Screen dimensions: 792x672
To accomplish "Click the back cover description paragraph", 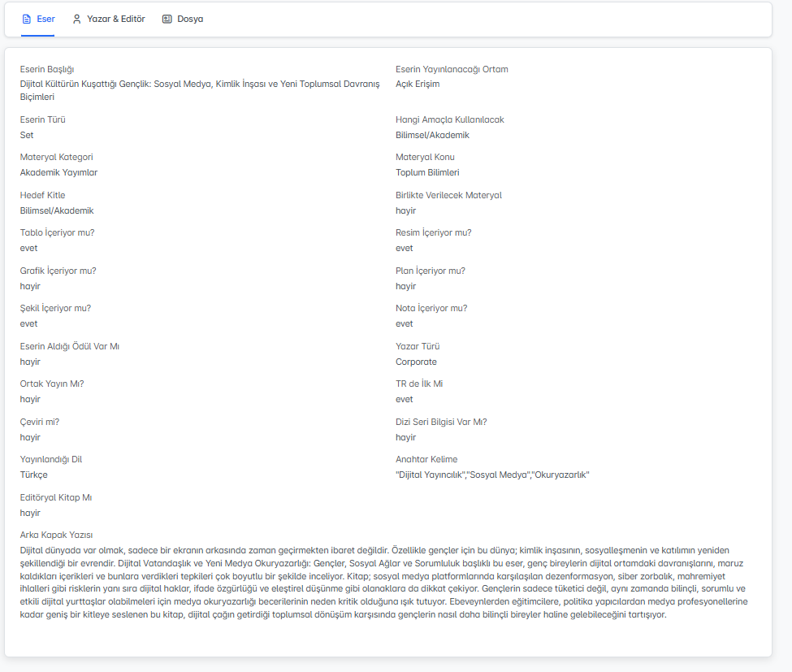I will coord(383,582).
